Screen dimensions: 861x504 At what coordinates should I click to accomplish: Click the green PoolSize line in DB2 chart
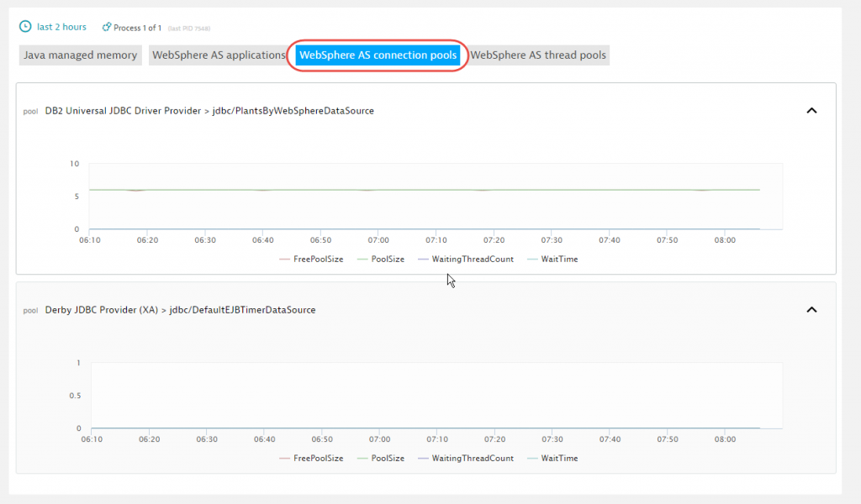[x=425, y=190]
